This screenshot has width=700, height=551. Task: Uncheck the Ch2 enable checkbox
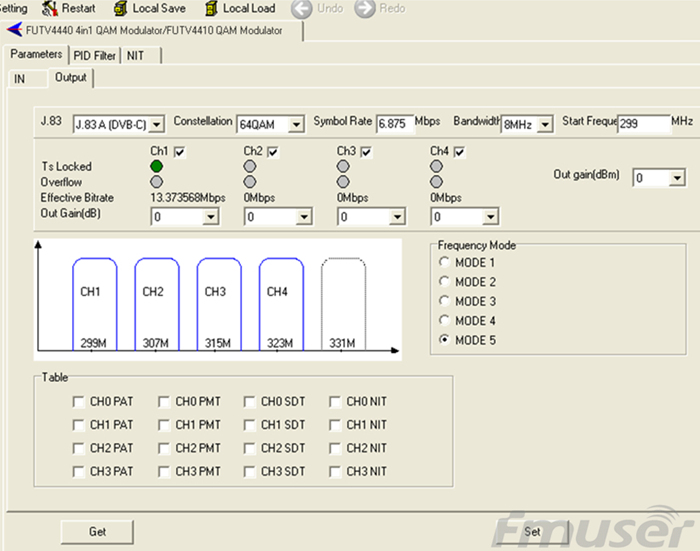pos(273,152)
